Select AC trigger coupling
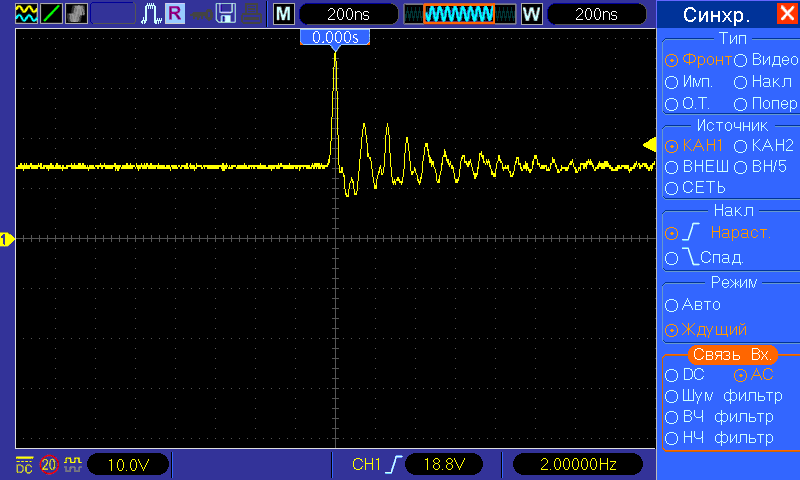This screenshot has width=800, height=480. 754,375
